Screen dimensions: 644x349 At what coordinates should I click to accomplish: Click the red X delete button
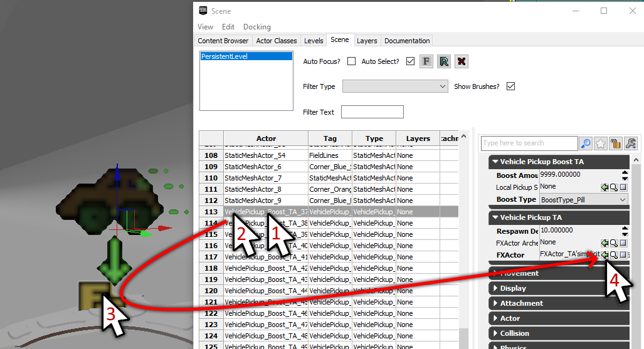click(462, 61)
